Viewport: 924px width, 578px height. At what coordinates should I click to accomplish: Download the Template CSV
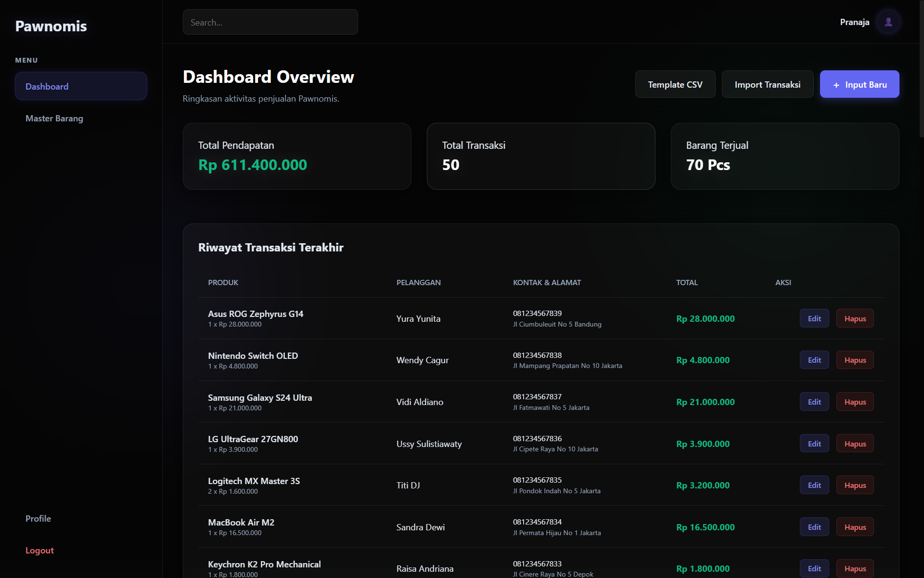tap(675, 84)
